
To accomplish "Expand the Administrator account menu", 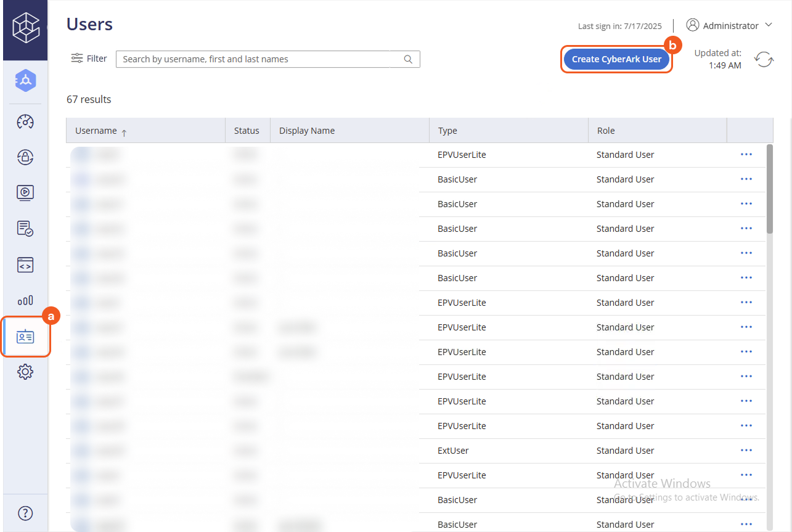I will (x=729, y=25).
